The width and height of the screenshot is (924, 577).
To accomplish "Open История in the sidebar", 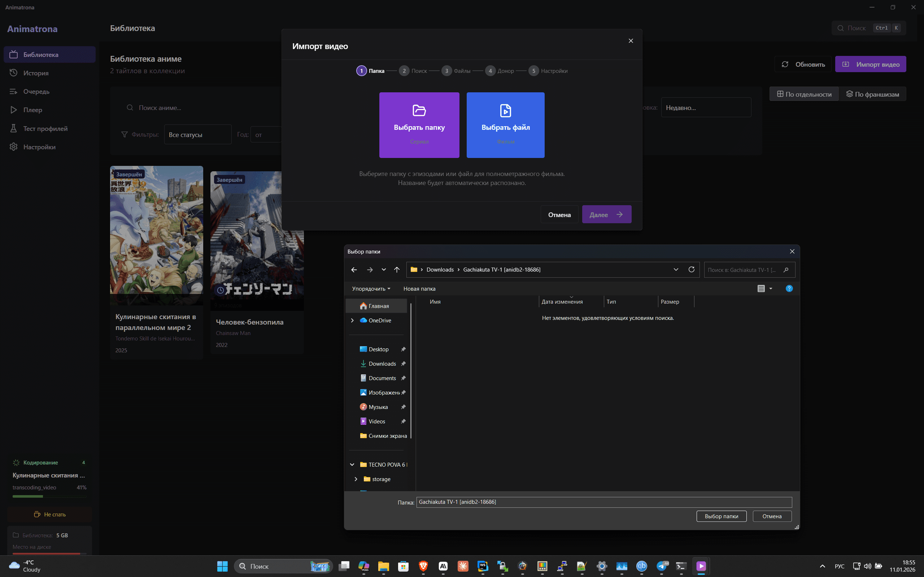I will point(36,73).
